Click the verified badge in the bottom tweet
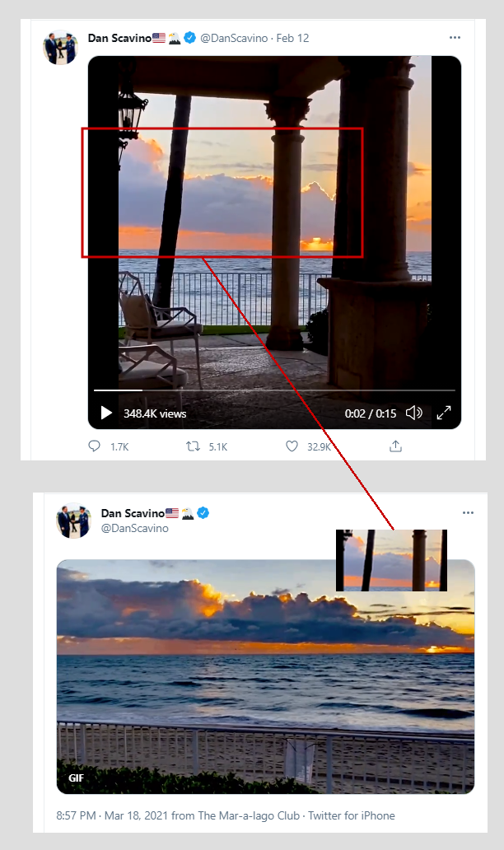The width and height of the screenshot is (504, 850). click(x=203, y=512)
